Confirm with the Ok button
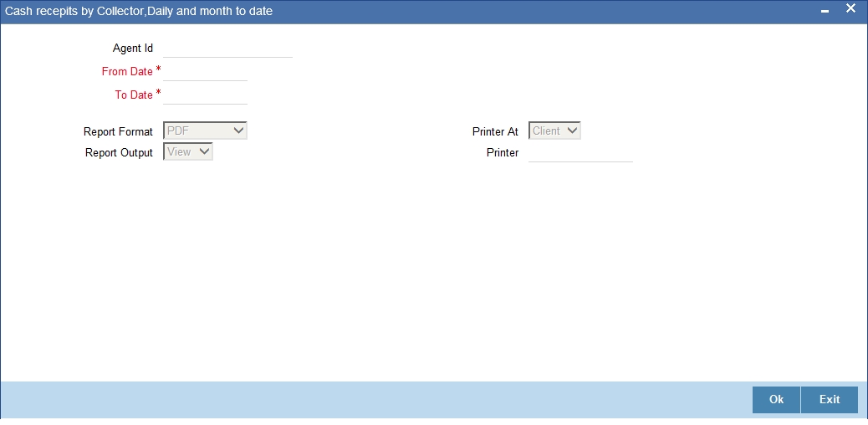 pos(776,400)
